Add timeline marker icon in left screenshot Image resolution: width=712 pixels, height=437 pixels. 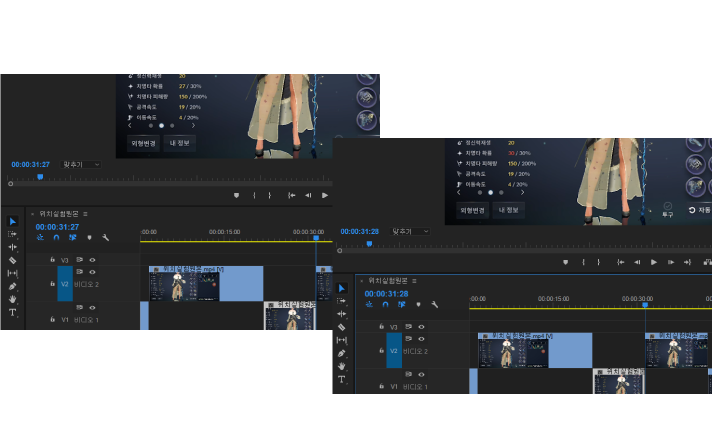(x=89, y=238)
